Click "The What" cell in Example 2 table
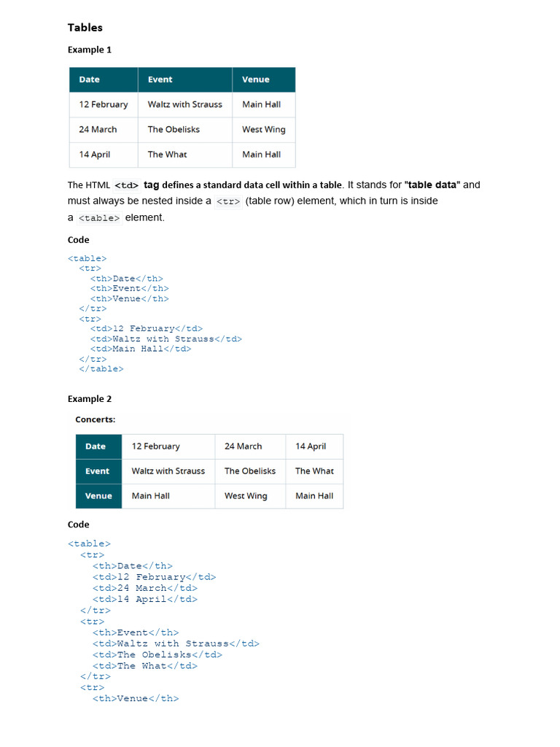Image resolution: width=560 pixels, height=747 pixels. (x=314, y=471)
